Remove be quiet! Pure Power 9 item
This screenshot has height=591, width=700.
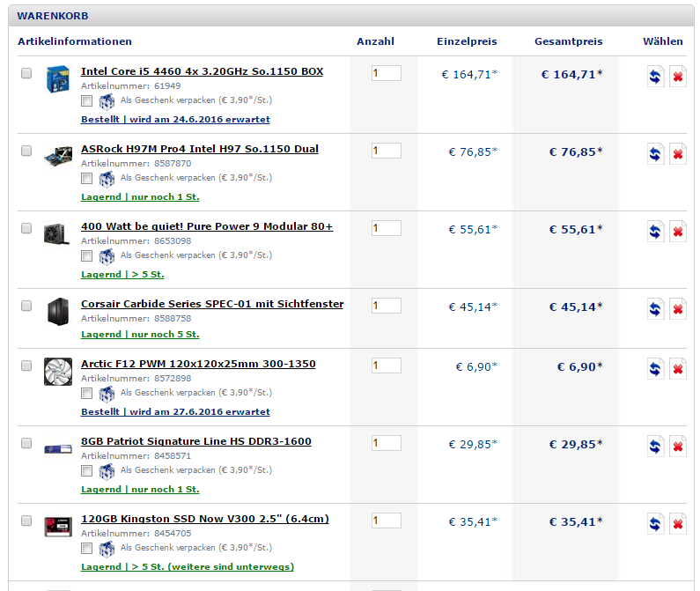[678, 232]
